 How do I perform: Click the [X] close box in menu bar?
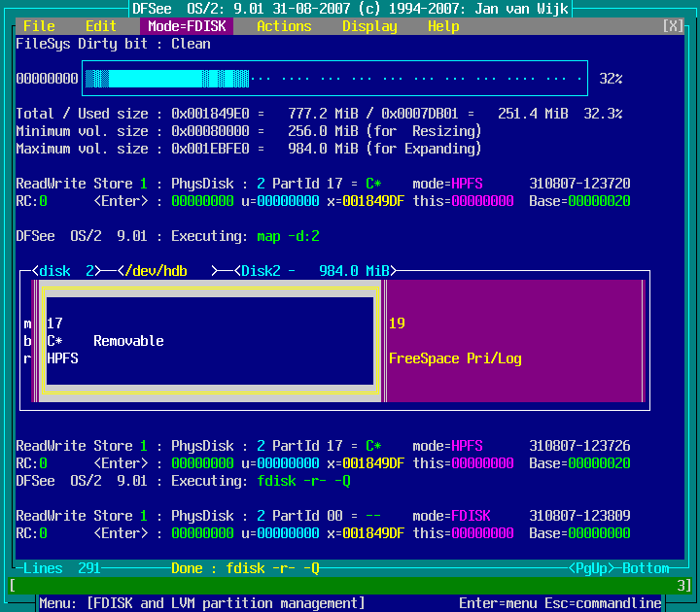[673, 26]
